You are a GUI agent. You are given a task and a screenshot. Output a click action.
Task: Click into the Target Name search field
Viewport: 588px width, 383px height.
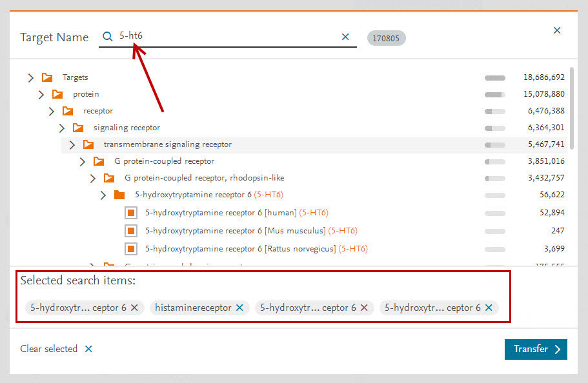coord(226,37)
